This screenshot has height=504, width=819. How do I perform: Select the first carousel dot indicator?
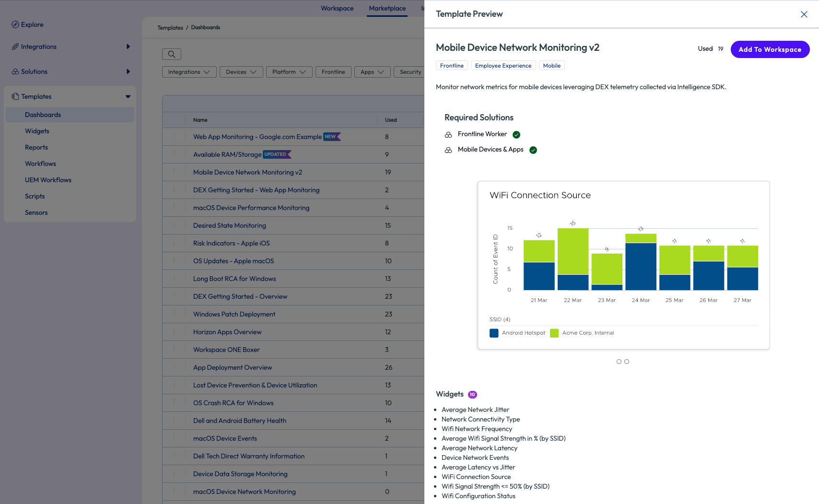click(619, 362)
